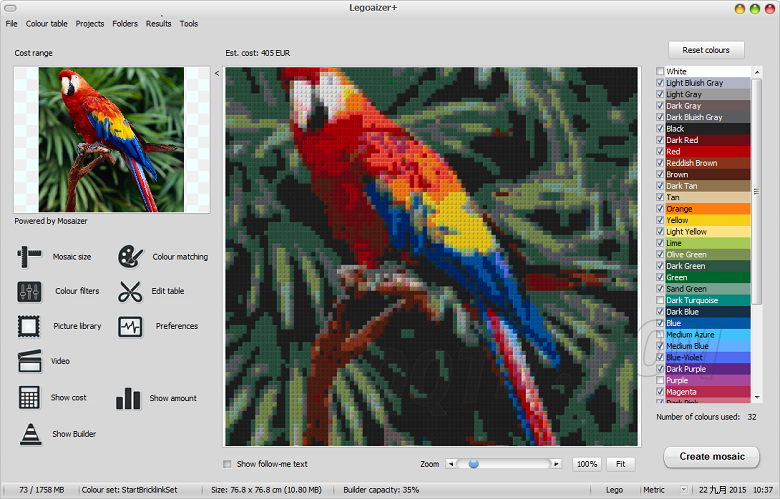Click the Video clapperboard icon

29,361
